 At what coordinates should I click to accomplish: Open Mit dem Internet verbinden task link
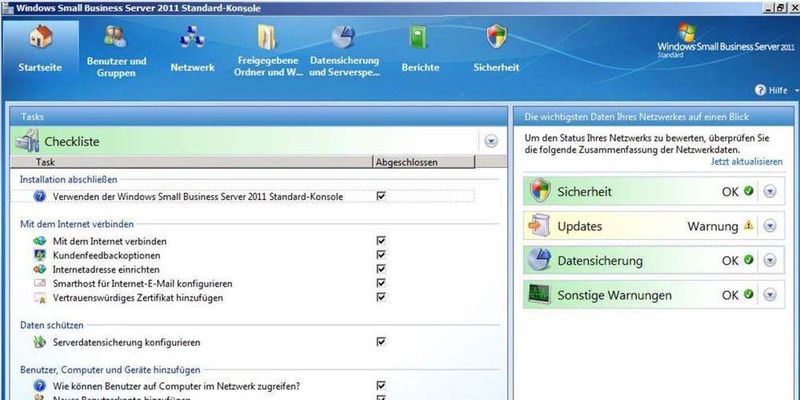pyautogui.click(x=110, y=241)
